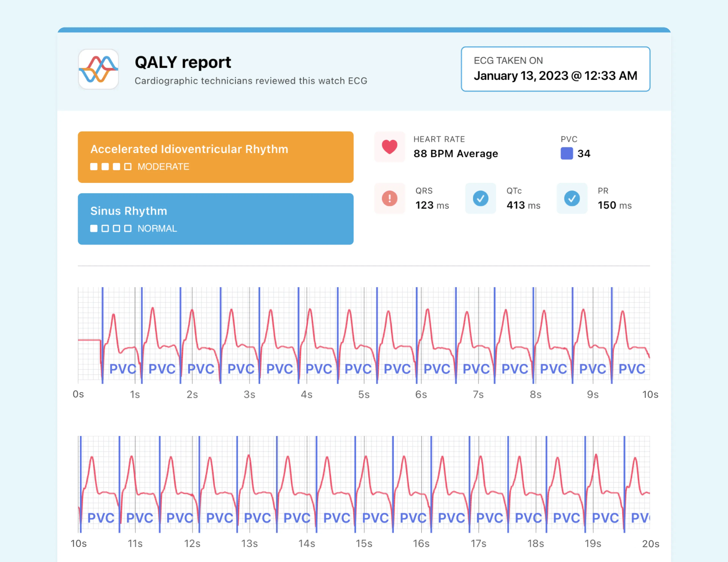Expand the Accelerated Idioventricular Rhythm banner
This screenshot has height=562, width=728.
pos(215,157)
